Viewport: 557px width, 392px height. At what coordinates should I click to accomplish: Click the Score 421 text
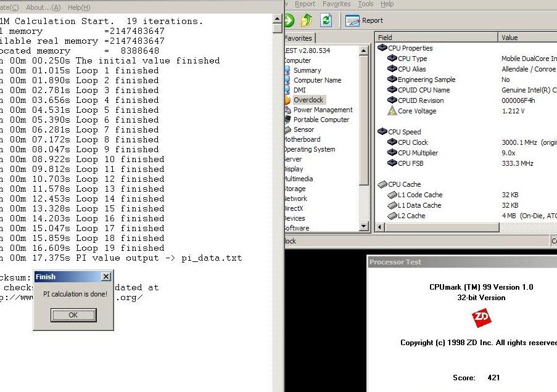point(476,377)
